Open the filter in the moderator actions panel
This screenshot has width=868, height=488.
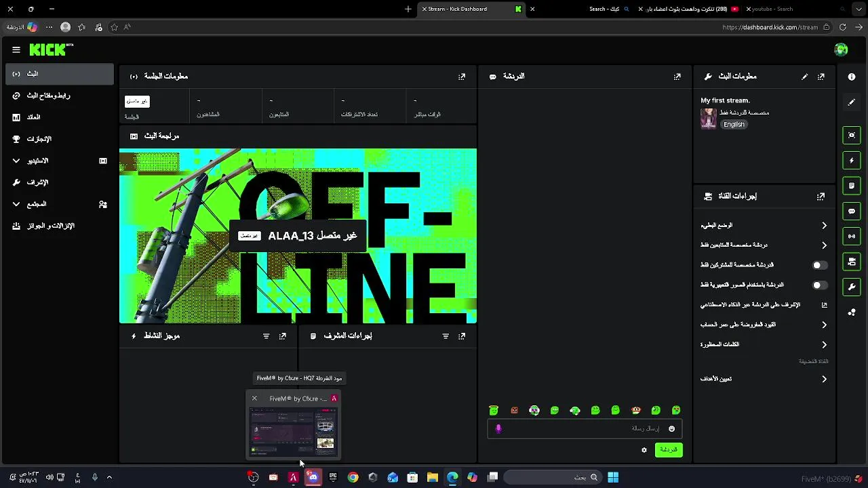(446, 336)
